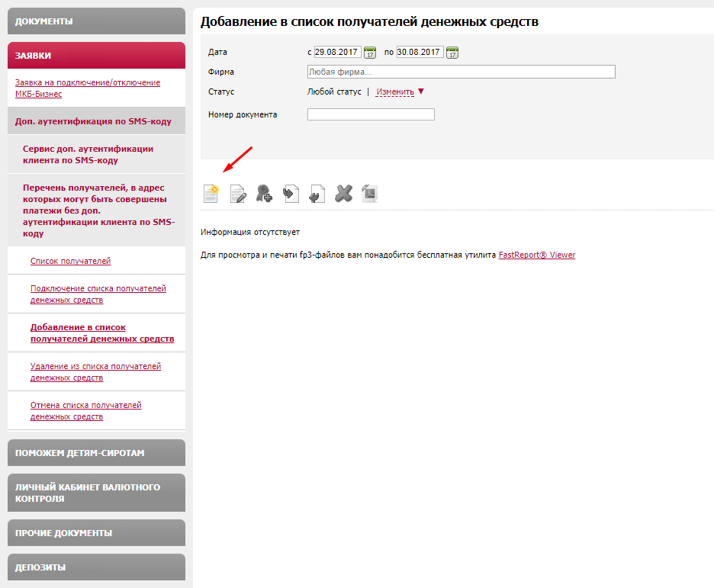Click the send document arrow icon
Image resolution: width=714 pixels, height=588 pixels.
(291, 194)
